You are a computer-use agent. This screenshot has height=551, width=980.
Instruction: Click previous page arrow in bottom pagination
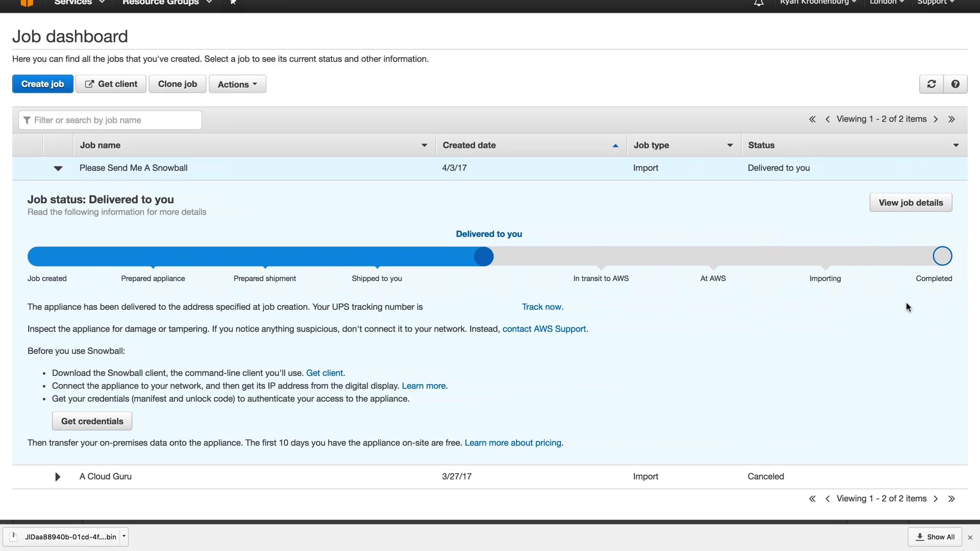pyautogui.click(x=827, y=499)
